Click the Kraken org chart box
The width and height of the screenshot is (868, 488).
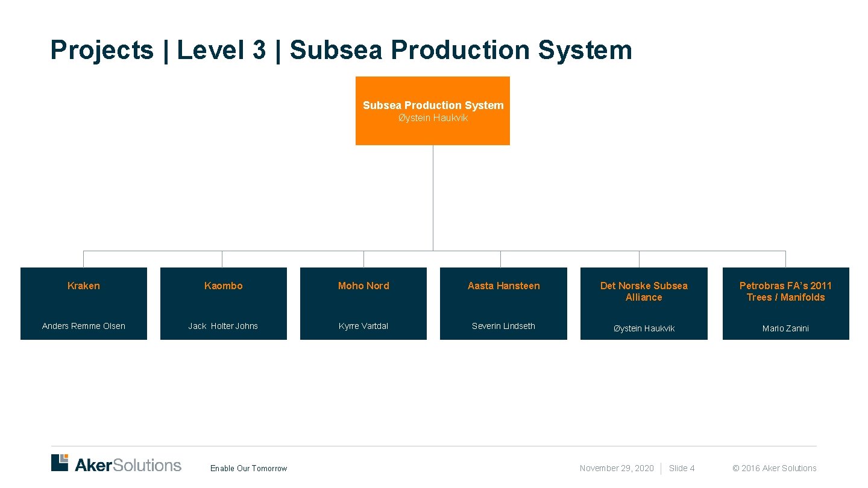click(x=84, y=304)
